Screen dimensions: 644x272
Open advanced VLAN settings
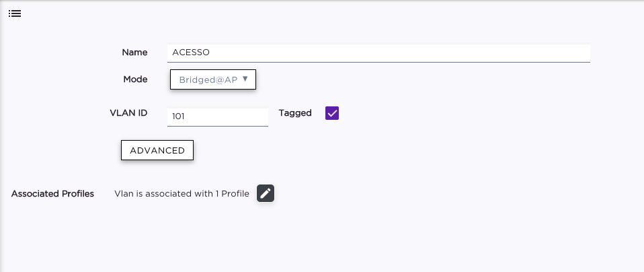(x=157, y=150)
